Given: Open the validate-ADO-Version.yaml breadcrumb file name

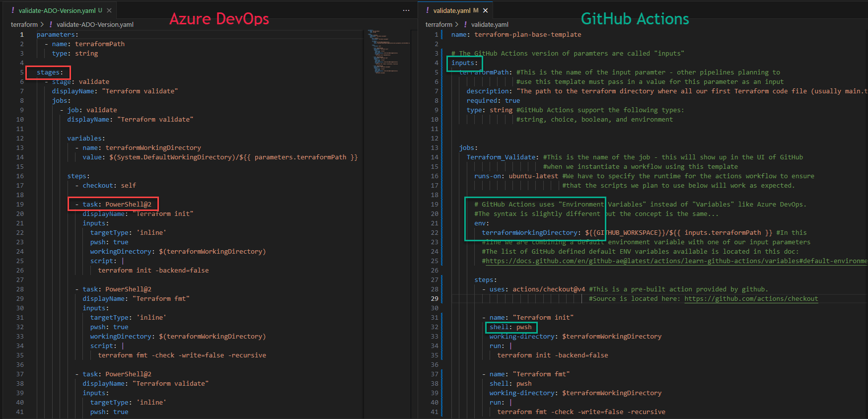Looking at the screenshot, I should [x=95, y=24].
